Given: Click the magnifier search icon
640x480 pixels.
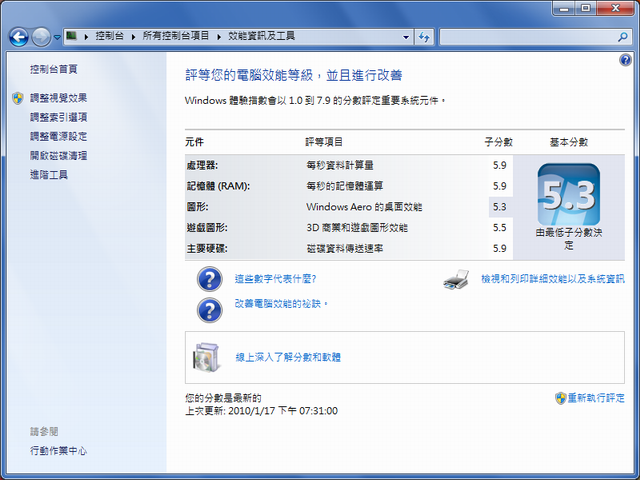Looking at the screenshot, I should coord(622,37).
